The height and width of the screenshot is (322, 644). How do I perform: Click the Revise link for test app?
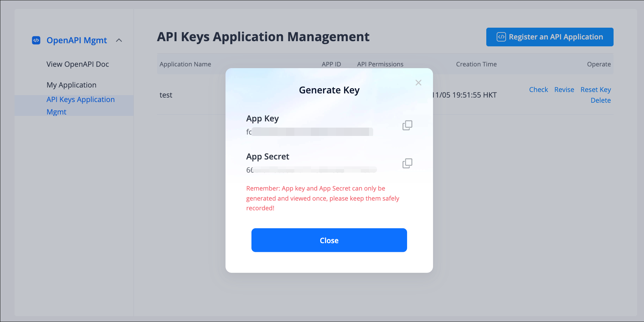click(x=564, y=90)
